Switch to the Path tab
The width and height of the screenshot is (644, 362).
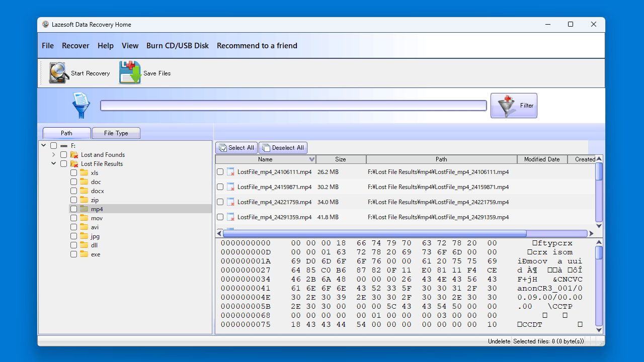67,133
